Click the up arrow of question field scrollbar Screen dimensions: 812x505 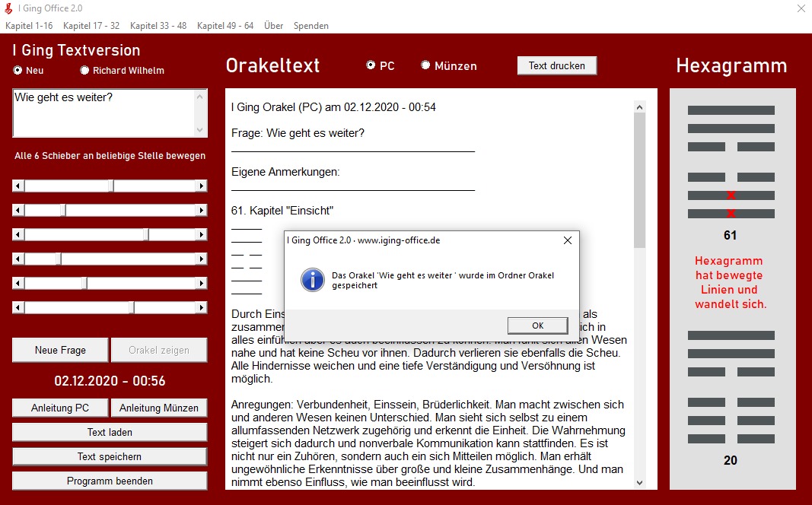[200, 96]
